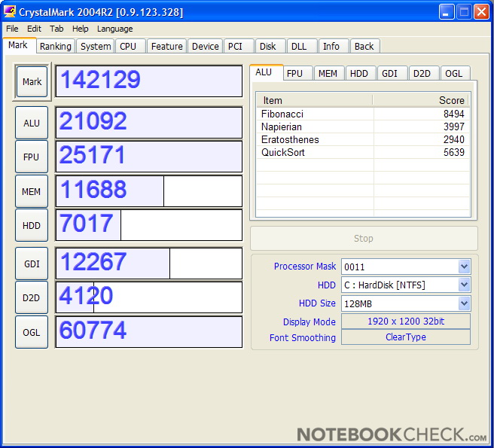Click the HDD score bar 7017
Image resolution: width=494 pixels, height=448 pixels.
(x=148, y=225)
